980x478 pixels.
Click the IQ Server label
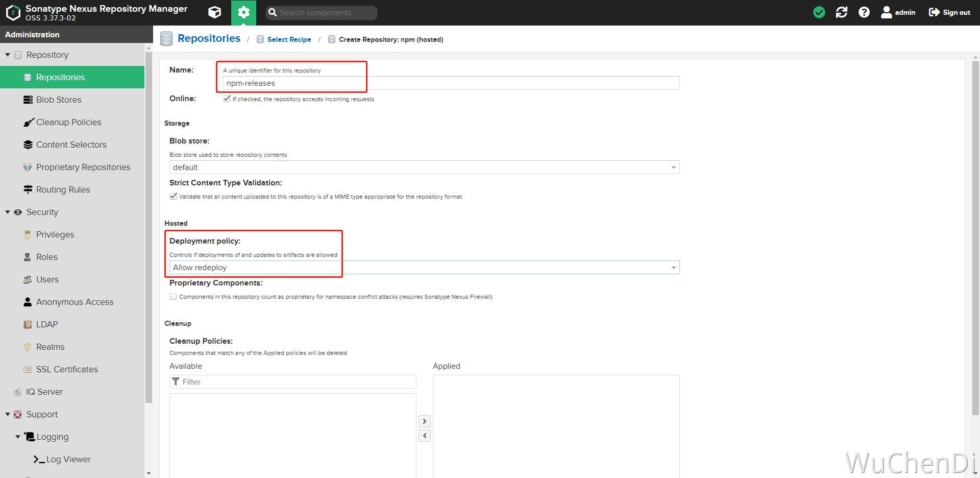pos(44,392)
